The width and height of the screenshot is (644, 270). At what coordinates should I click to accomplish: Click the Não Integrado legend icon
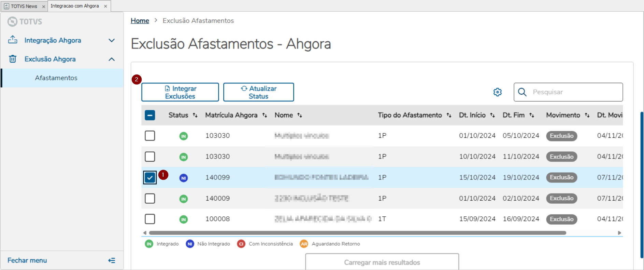tap(190, 244)
